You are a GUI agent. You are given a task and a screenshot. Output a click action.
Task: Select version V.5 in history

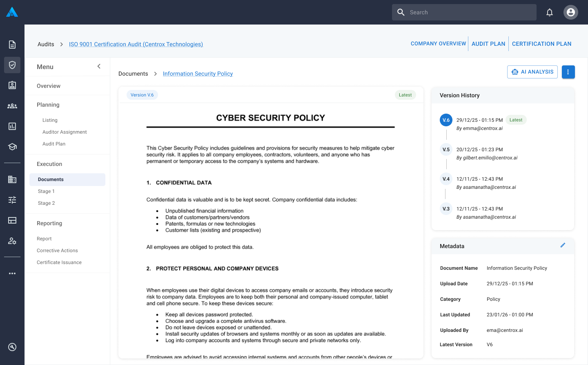(x=446, y=150)
